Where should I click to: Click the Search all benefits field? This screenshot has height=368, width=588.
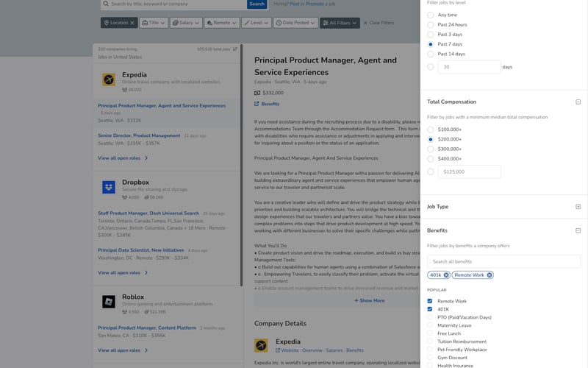503,262
